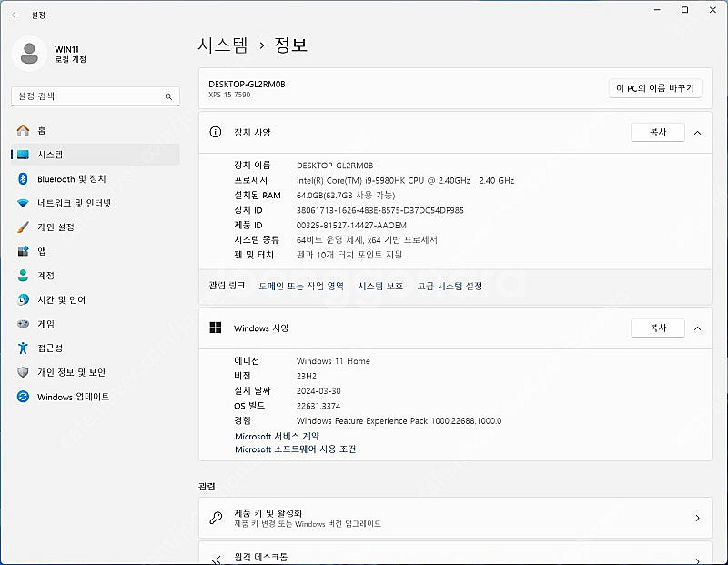Rename this PC button
Image resolution: width=728 pixels, height=565 pixels.
(x=654, y=88)
